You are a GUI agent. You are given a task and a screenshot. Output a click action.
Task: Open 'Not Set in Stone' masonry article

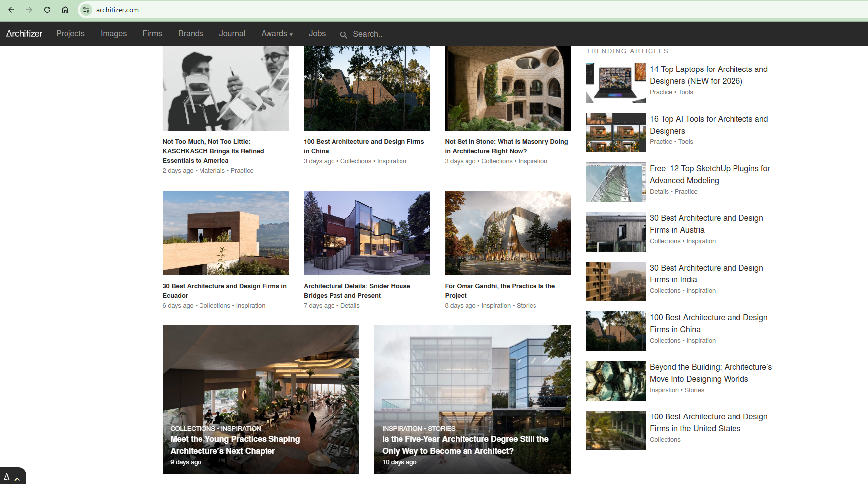click(506, 146)
